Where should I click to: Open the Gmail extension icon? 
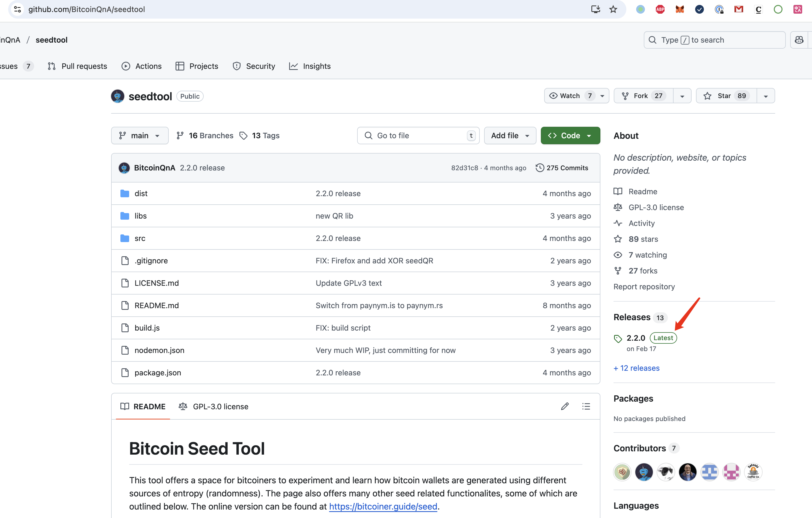click(739, 10)
